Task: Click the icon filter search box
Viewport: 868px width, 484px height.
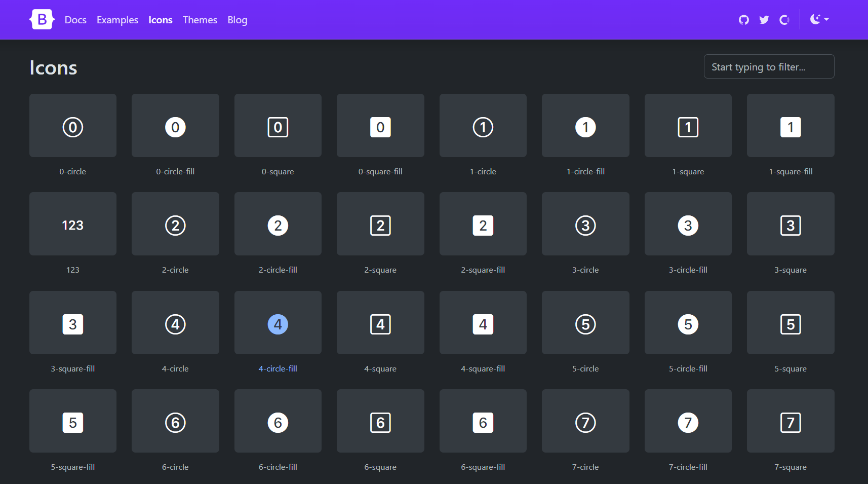Action: [x=768, y=66]
